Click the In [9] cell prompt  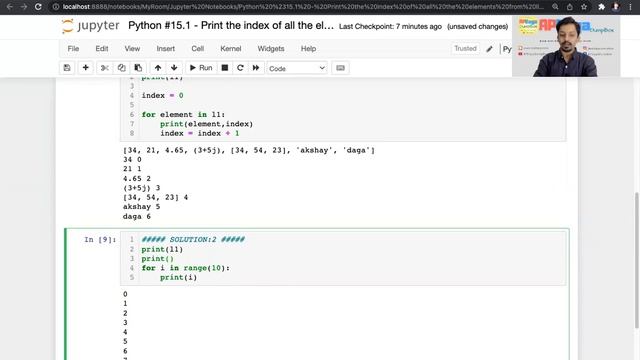click(100, 240)
